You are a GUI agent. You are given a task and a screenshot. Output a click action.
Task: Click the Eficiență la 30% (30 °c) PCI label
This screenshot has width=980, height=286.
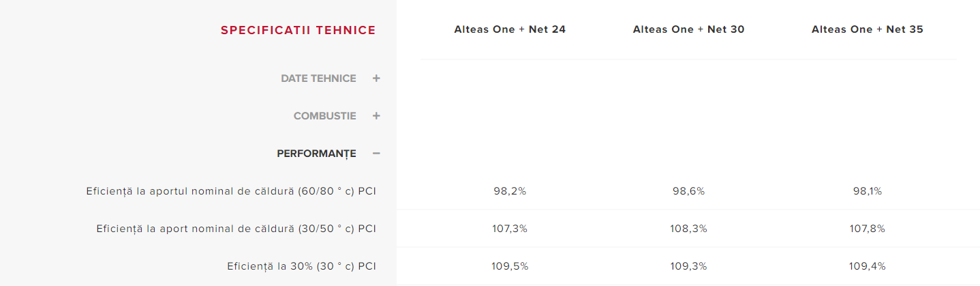coord(301,266)
